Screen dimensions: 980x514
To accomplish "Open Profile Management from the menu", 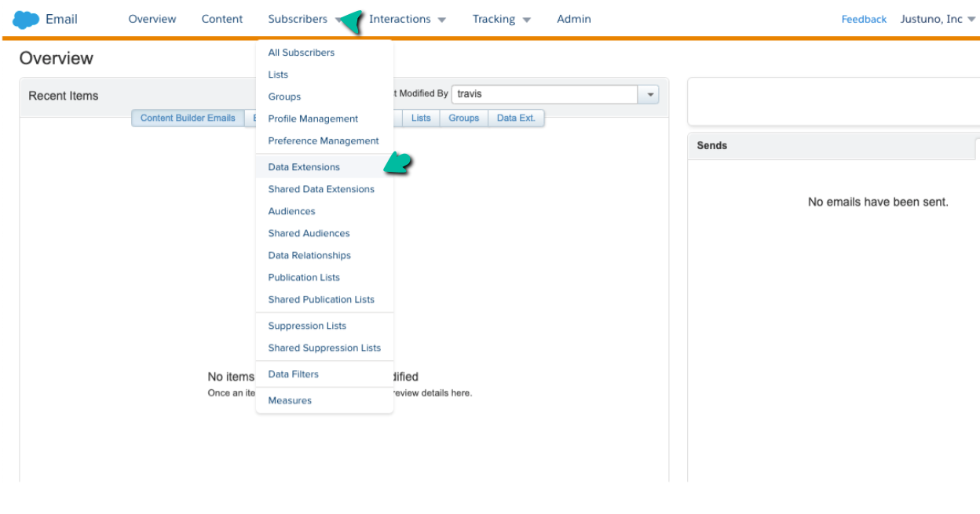I will click(x=313, y=118).
